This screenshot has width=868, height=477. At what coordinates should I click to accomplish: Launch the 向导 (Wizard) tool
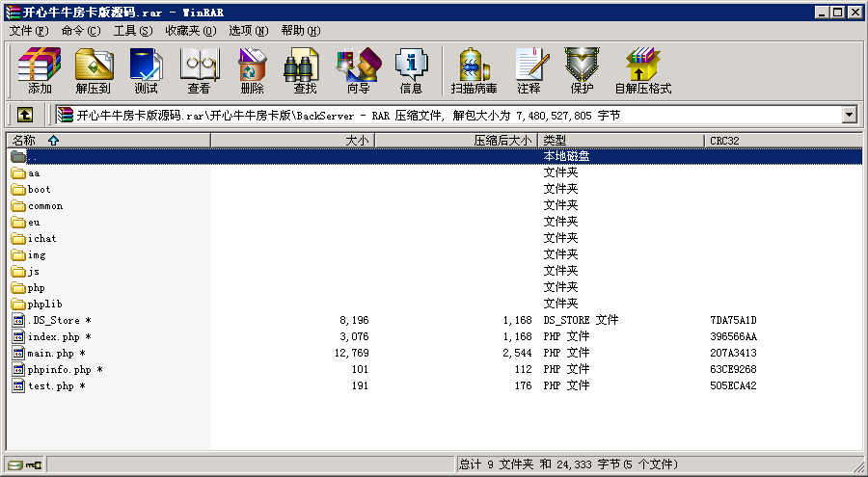click(358, 70)
